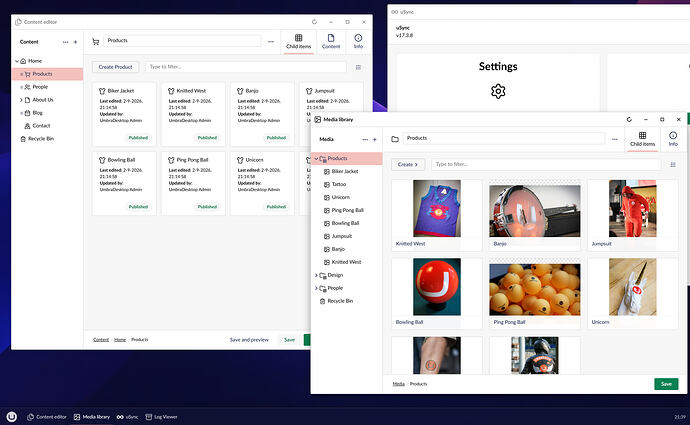
Task: Select Products in Content tree
Action: coord(48,74)
